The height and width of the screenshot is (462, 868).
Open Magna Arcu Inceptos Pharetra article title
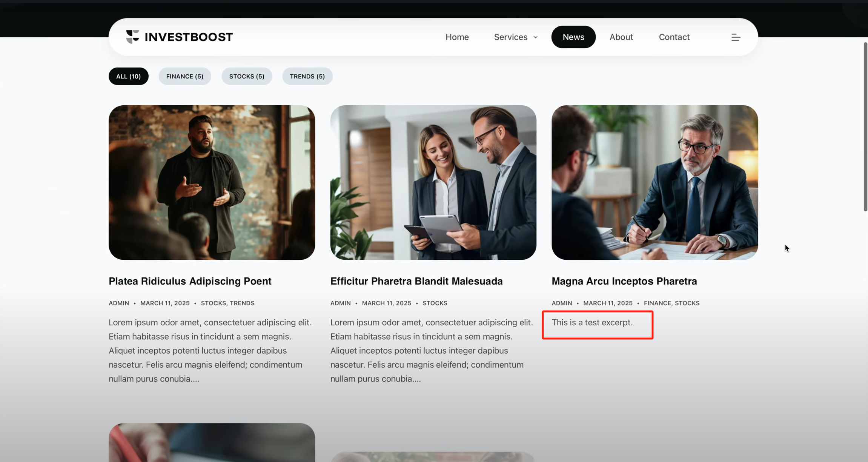point(624,281)
